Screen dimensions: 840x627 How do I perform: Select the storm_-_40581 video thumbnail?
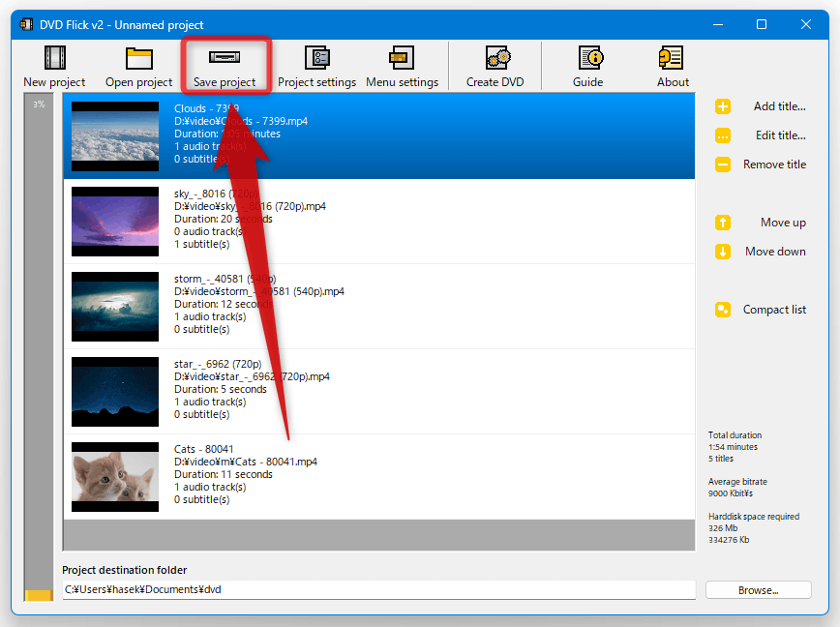[115, 307]
